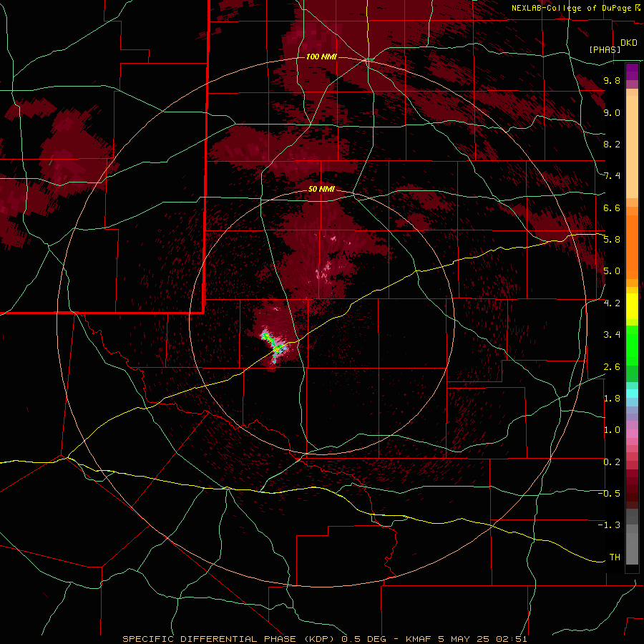Select the DKD label above the scale
Screen dimensions: 644x644
click(x=629, y=43)
